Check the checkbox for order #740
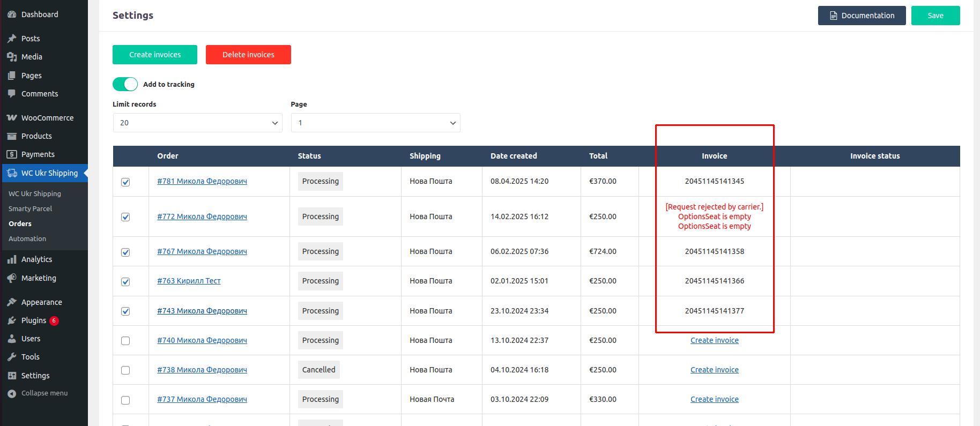 (125, 341)
